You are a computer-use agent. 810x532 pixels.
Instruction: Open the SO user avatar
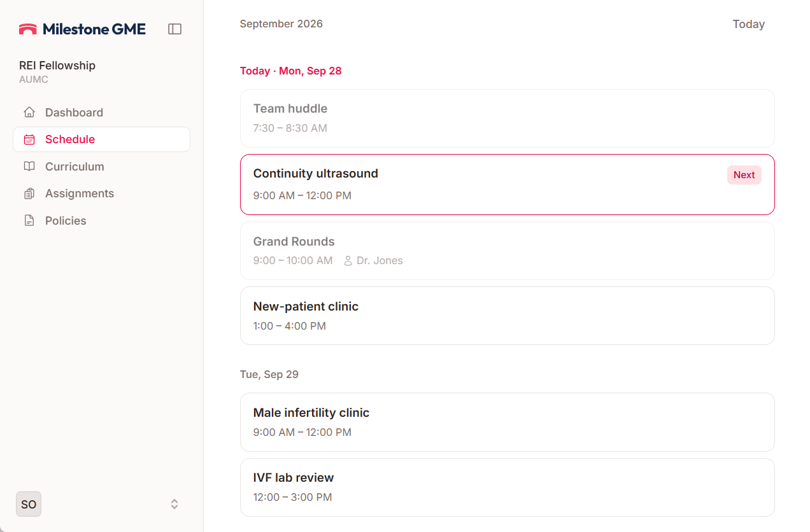29,504
